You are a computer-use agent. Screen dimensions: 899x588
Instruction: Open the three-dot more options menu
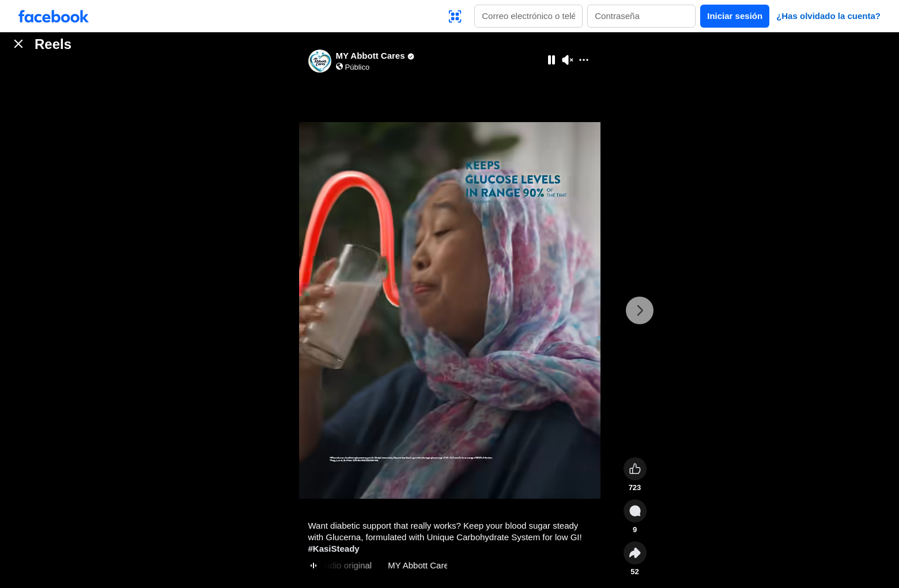[584, 60]
